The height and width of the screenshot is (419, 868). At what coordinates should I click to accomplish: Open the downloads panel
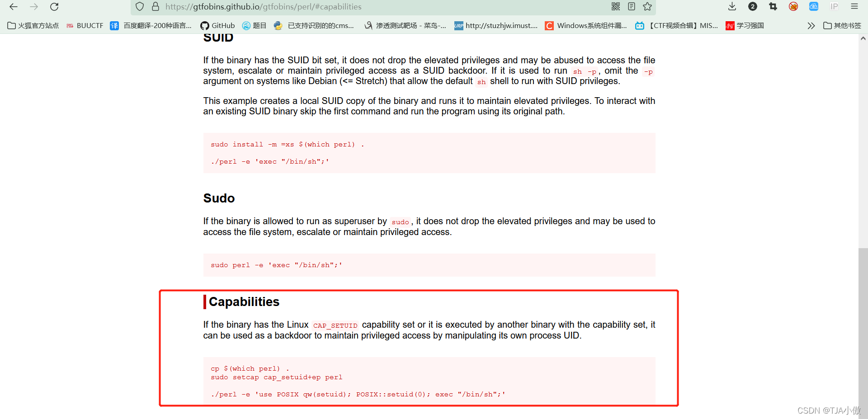732,6
